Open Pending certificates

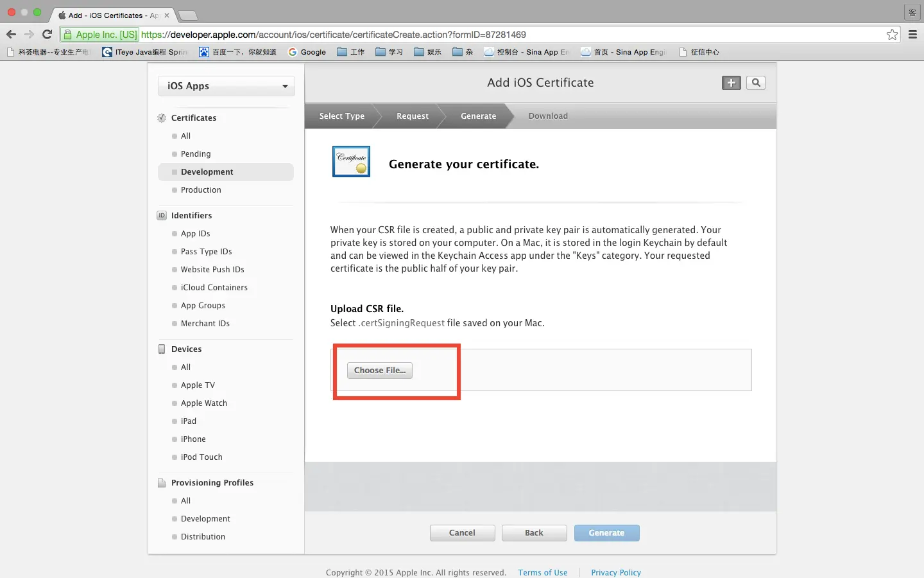pyautogui.click(x=196, y=154)
